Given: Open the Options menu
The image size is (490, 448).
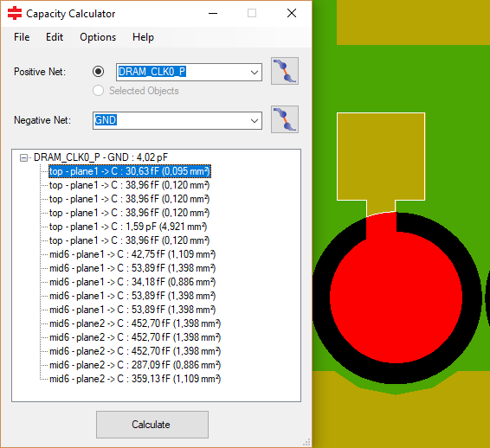Looking at the screenshot, I should click(98, 37).
